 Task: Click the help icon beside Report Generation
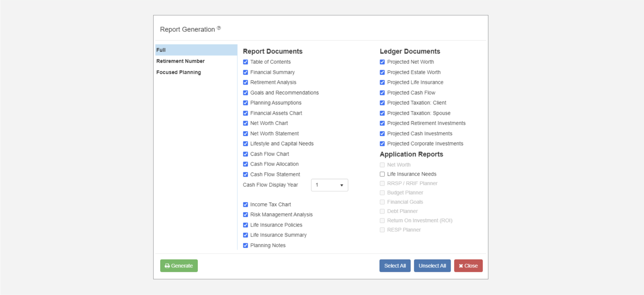[x=219, y=28]
